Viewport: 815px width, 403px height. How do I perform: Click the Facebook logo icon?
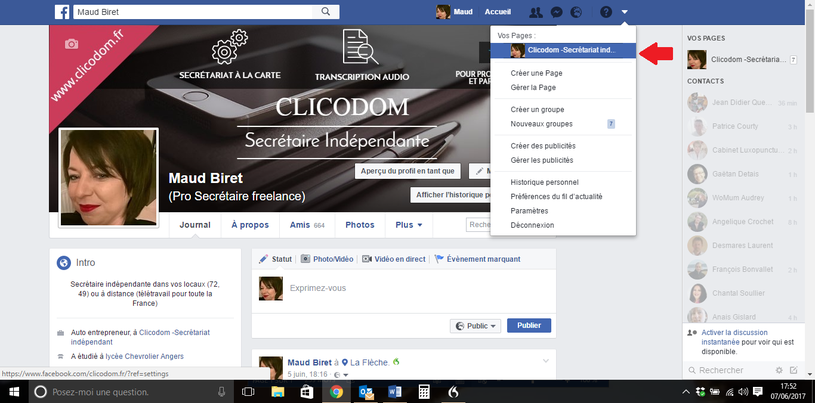pyautogui.click(x=62, y=12)
